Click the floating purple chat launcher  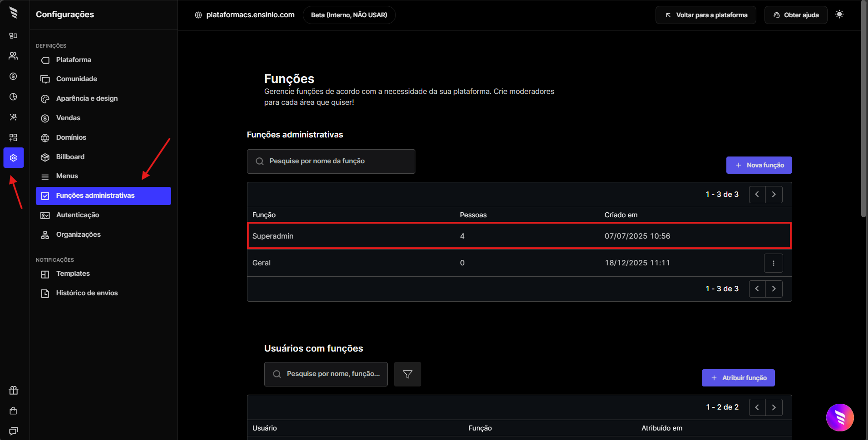point(839,417)
